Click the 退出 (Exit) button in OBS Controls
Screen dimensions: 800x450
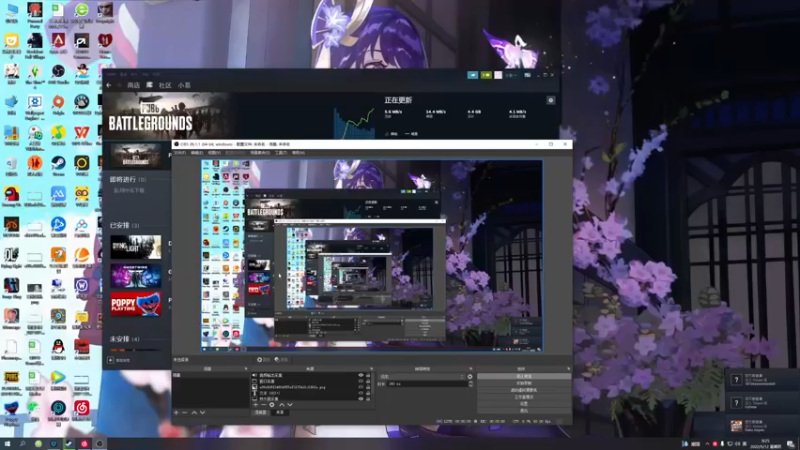point(524,410)
